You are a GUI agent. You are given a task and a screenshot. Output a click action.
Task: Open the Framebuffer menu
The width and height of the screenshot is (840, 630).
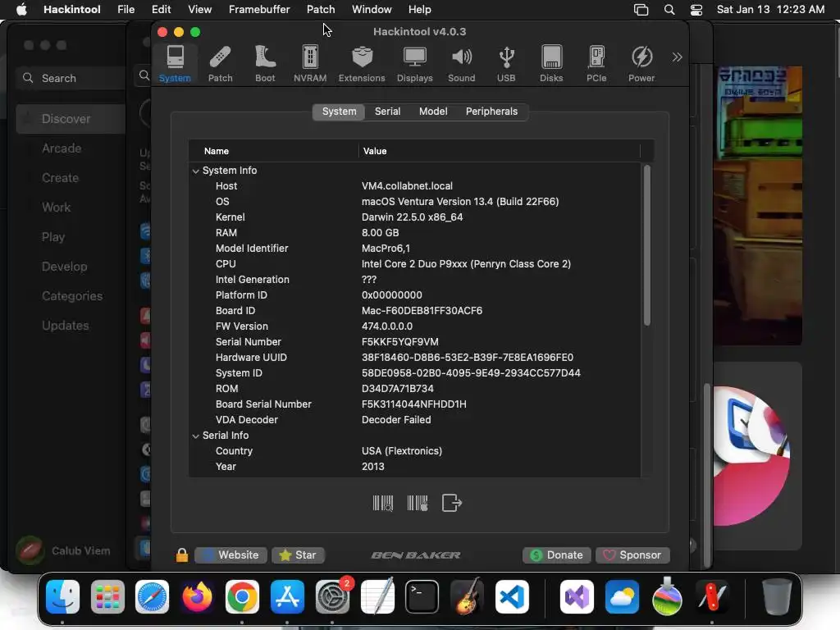(259, 9)
